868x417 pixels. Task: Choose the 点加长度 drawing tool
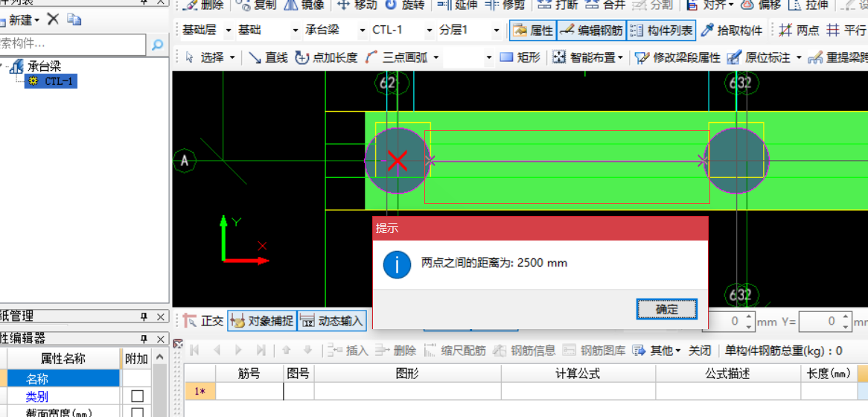coord(327,57)
